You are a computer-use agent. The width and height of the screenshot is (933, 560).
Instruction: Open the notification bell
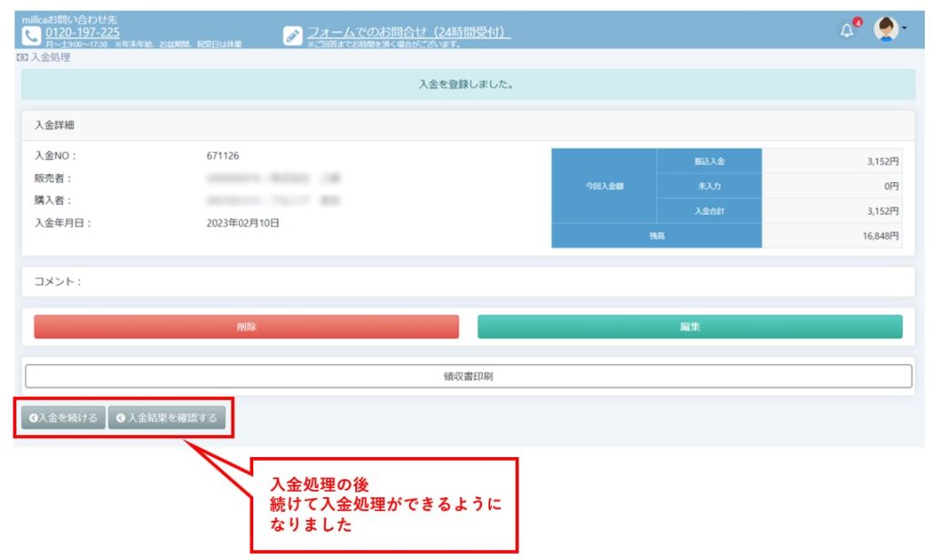tap(847, 30)
